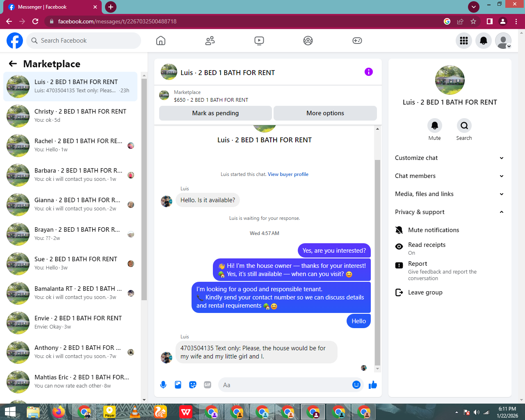Screen dimensions: 525x420
Task: Click Mark as pending button
Action: (215, 113)
